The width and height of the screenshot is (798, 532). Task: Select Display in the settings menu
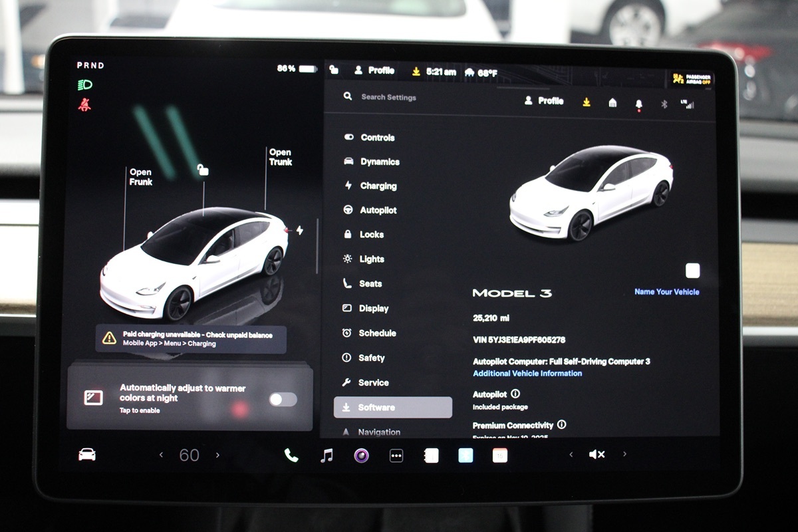[373, 309]
